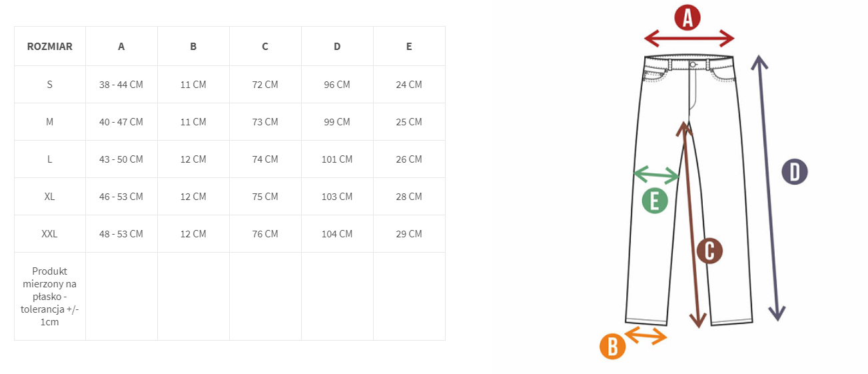The height and width of the screenshot is (374, 868).
Task: Click the 38 - 44 CM cell
Action: click(x=121, y=85)
